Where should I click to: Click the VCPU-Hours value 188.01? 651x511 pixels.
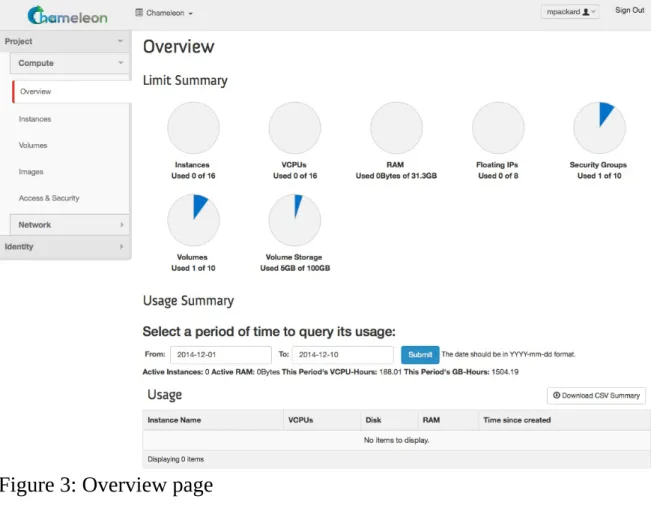[x=390, y=372]
